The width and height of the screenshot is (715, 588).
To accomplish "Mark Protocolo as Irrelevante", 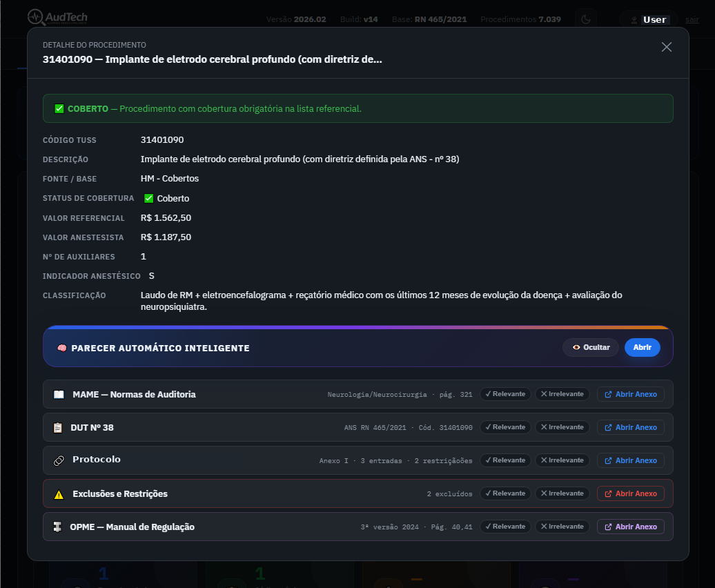I will 562,460.
